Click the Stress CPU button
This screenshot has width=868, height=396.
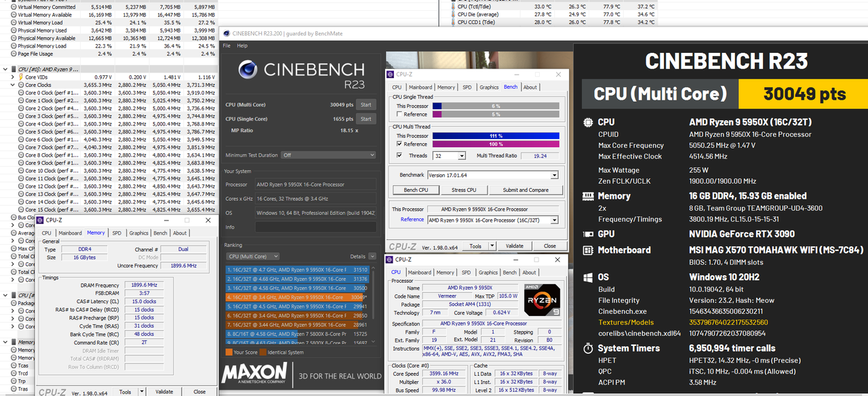pyautogui.click(x=464, y=190)
